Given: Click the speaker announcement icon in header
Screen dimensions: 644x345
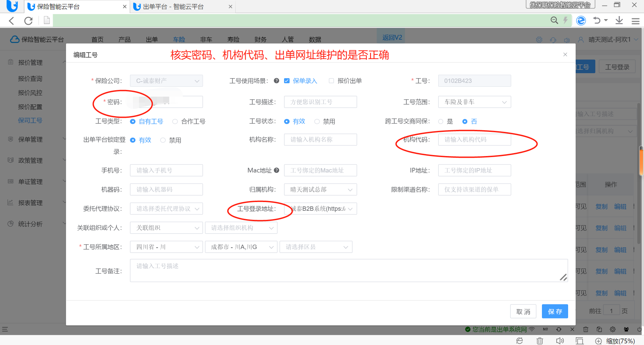Looking at the screenshot, I should pos(567,40).
